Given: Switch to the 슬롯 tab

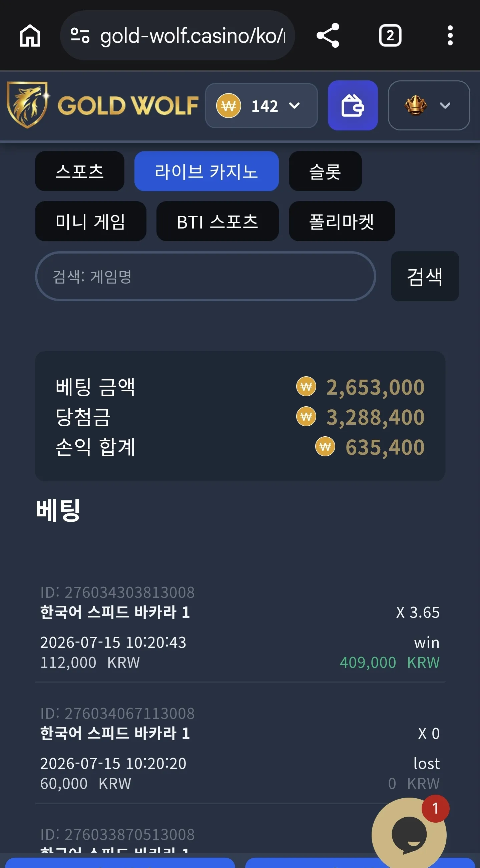Looking at the screenshot, I should point(325,171).
